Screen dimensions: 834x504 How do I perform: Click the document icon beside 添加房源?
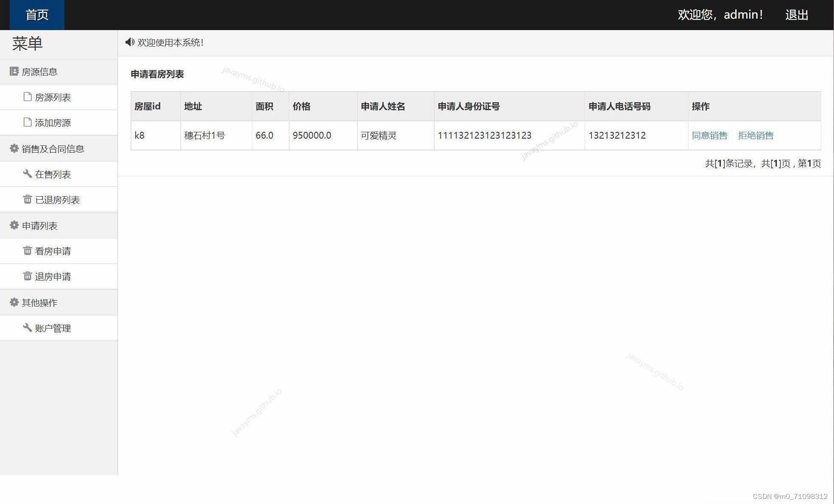click(x=28, y=122)
